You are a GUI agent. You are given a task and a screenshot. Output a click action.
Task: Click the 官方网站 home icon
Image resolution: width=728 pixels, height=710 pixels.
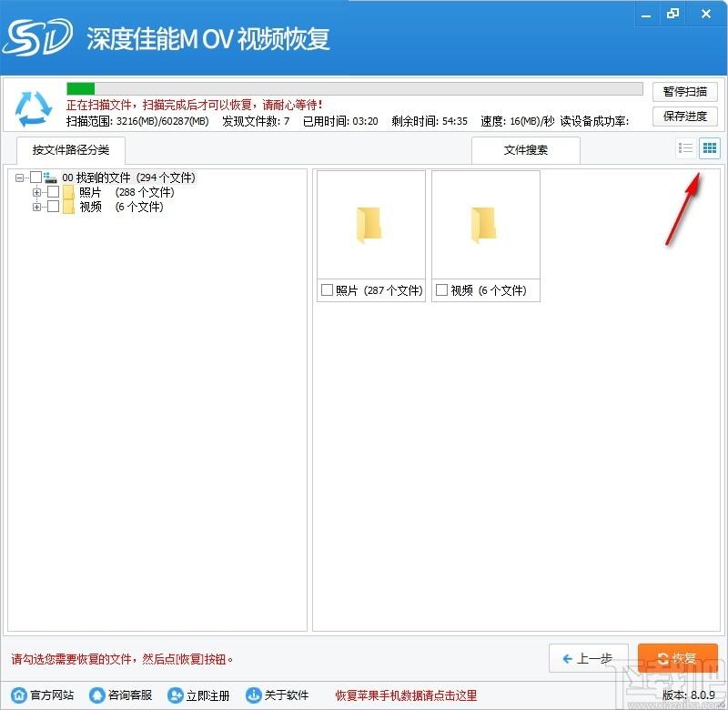(19, 695)
